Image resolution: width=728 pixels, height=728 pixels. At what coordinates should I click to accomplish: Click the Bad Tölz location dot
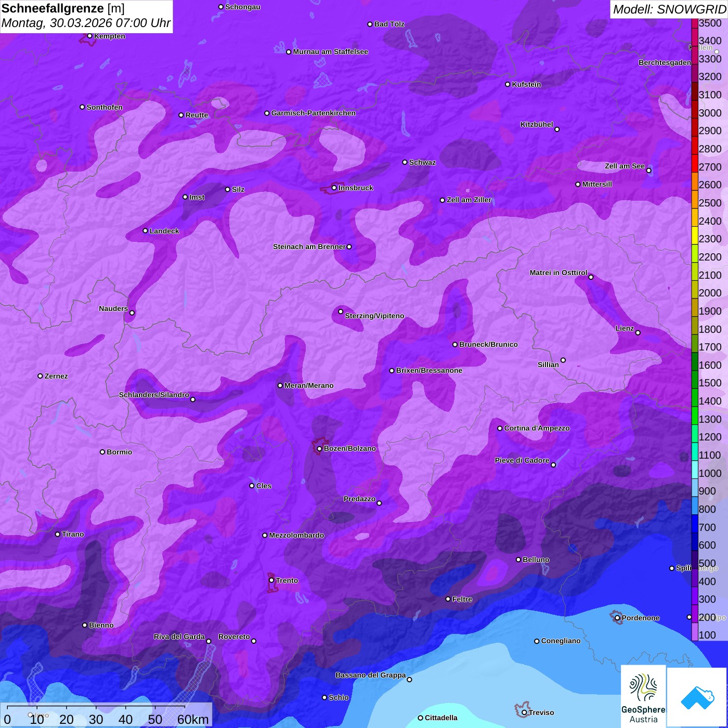370,24
